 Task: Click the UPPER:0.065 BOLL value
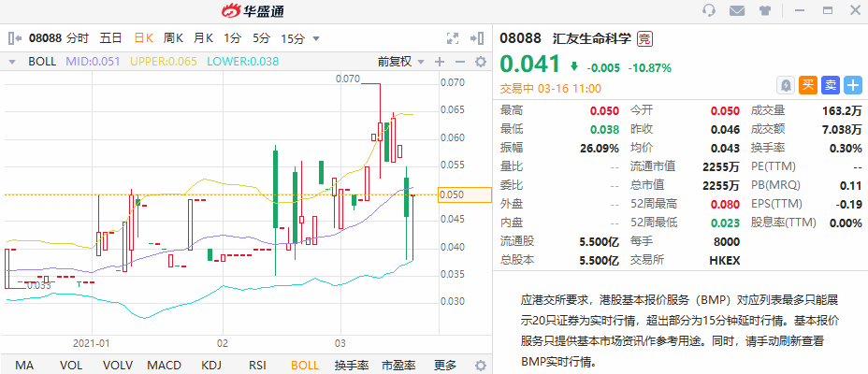164,62
